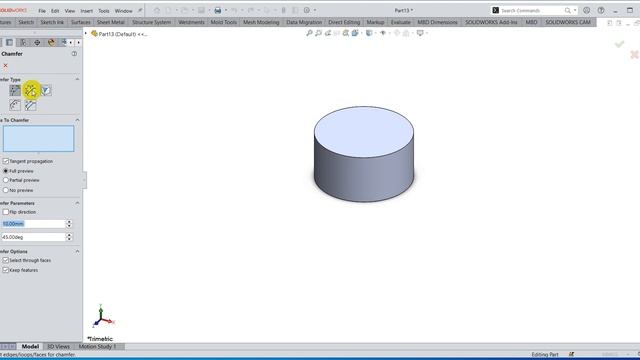Click the distance field spinner arrows
Screen dimensions: 640x360
pos(69,224)
